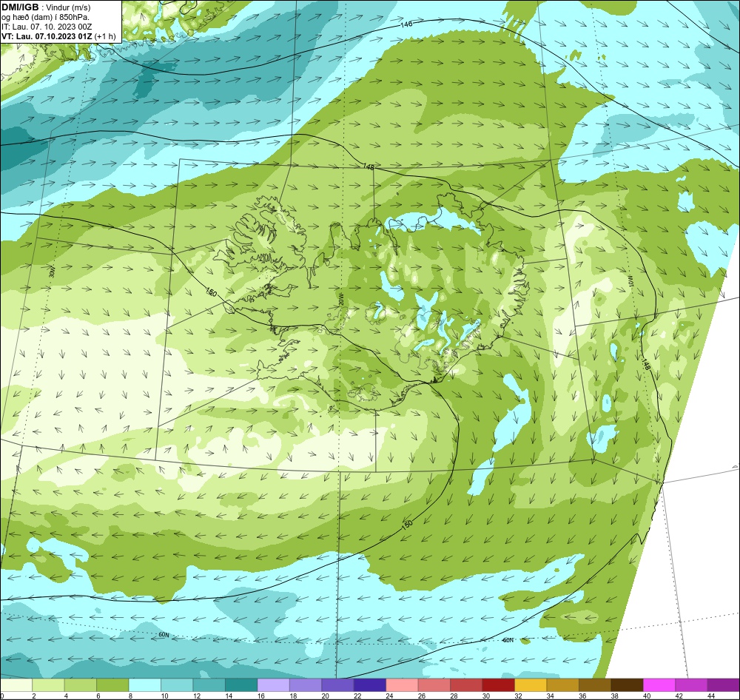The image size is (740, 700).
Task: Click the legend number '8'
Action: click(129, 696)
